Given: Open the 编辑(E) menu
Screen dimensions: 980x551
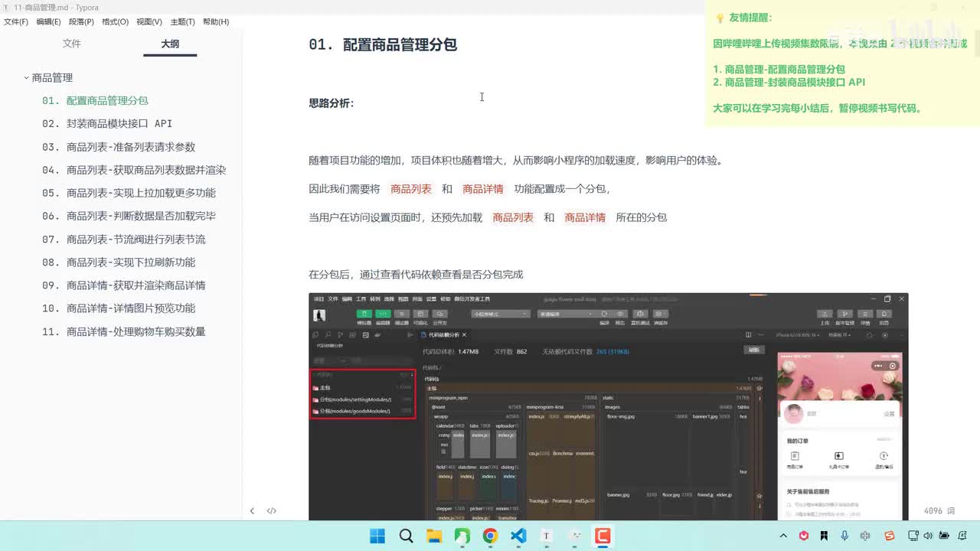Looking at the screenshot, I should pos(48,21).
